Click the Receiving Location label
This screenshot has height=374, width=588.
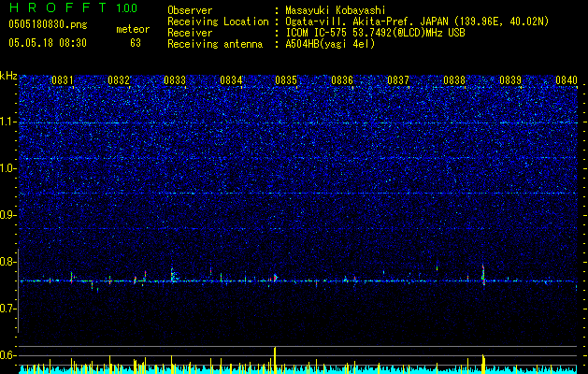218,22
